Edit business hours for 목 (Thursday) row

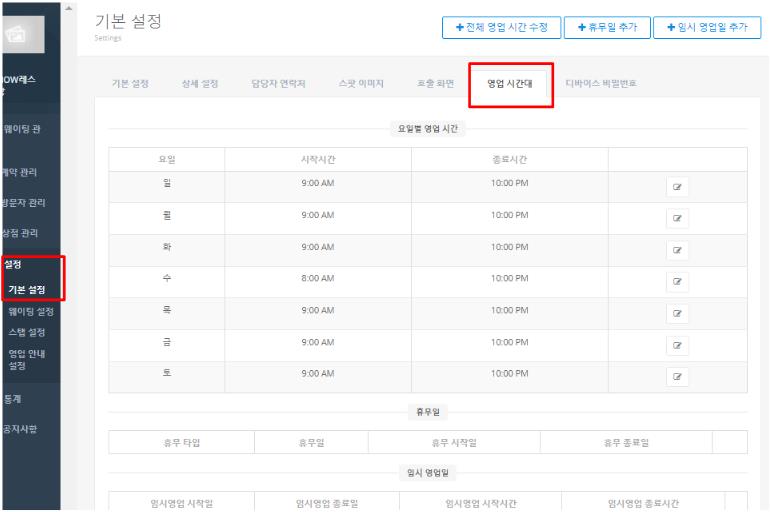click(x=677, y=314)
